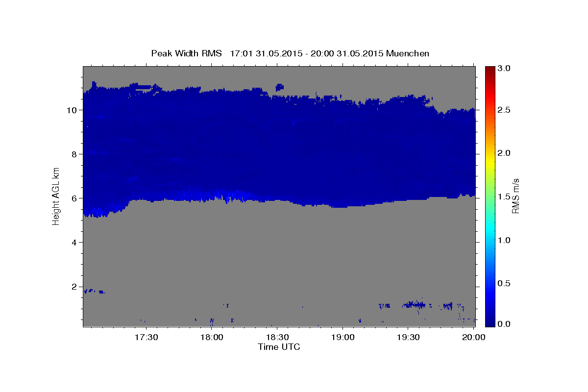Click the plot title 'Peak Width RMS'
The height and width of the screenshot is (392, 588).
pos(186,53)
